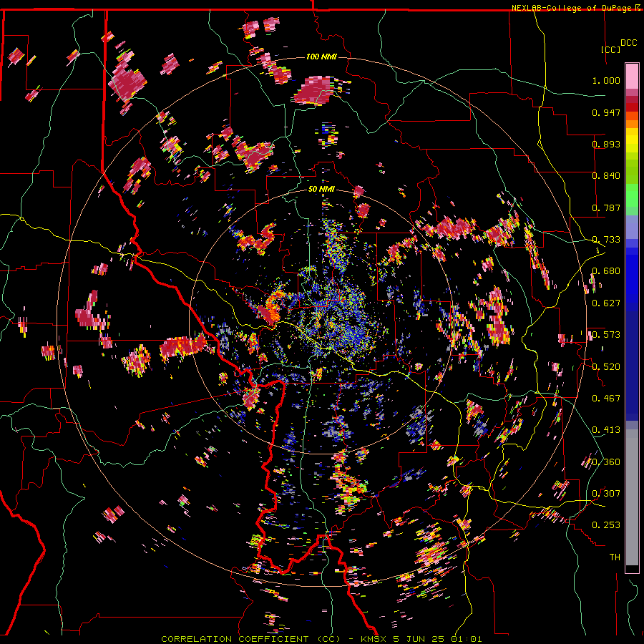
Task: Pick the light pink swatch beside 1.000
Action: pos(632,77)
